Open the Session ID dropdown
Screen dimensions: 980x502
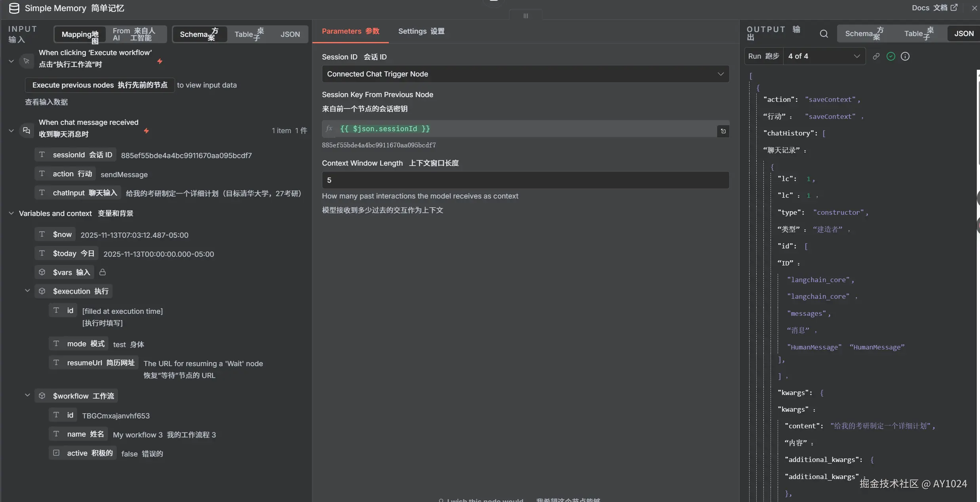pyautogui.click(x=525, y=74)
